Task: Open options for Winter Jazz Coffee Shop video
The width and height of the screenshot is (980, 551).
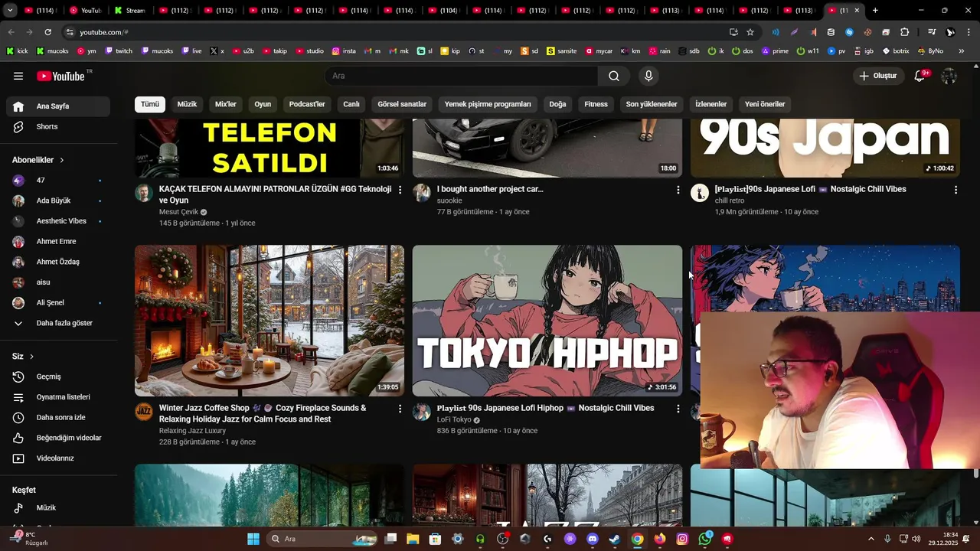Action: click(x=400, y=409)
